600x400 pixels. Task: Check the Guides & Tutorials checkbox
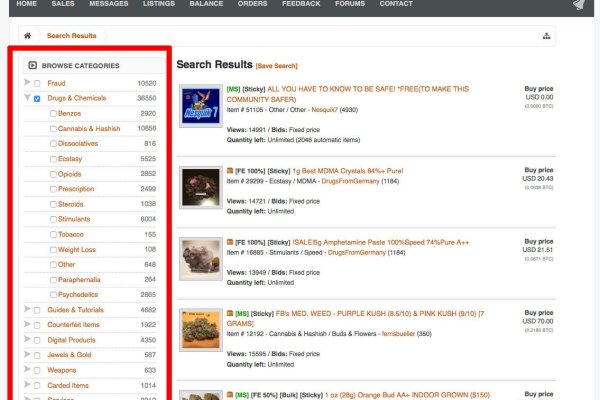pos(37,310)
